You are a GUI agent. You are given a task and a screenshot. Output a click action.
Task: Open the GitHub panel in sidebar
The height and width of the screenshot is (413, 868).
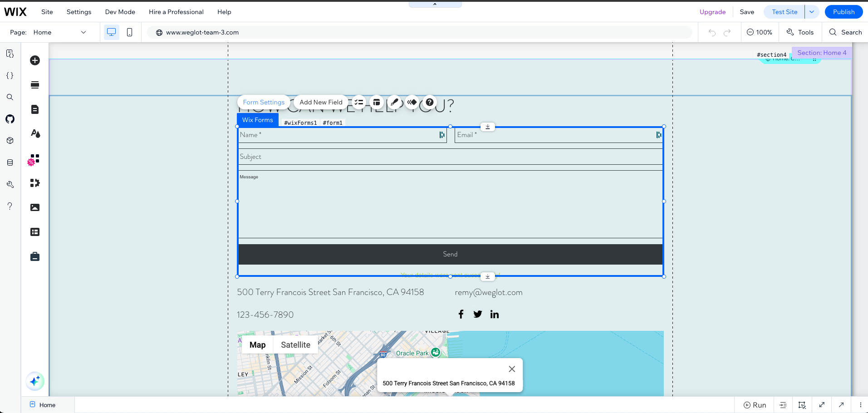[x=10, y=119]
